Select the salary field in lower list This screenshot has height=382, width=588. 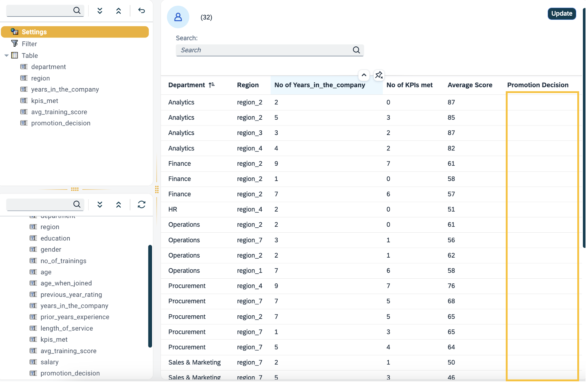point(49,362)
